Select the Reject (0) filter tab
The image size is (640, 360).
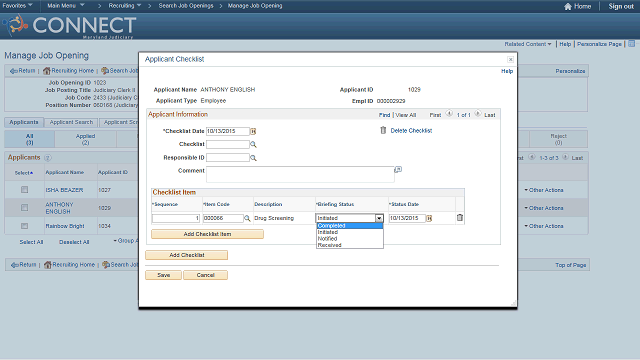coord(558,139)
